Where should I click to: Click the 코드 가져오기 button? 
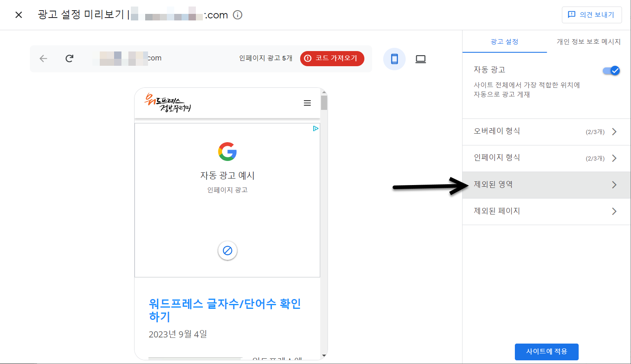click(x=332, y=58)
